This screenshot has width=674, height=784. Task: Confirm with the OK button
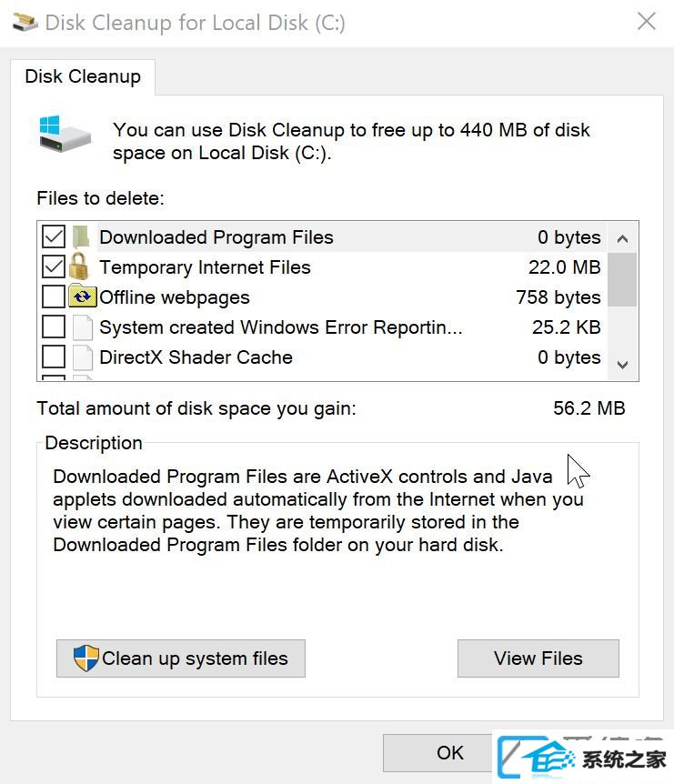438,752
